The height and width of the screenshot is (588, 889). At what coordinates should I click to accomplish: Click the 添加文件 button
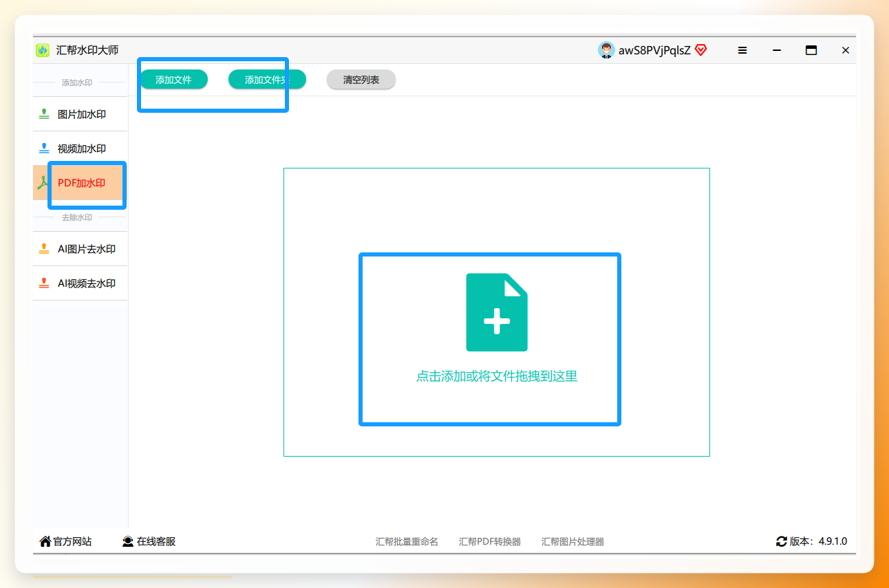[x=173, y=80]
